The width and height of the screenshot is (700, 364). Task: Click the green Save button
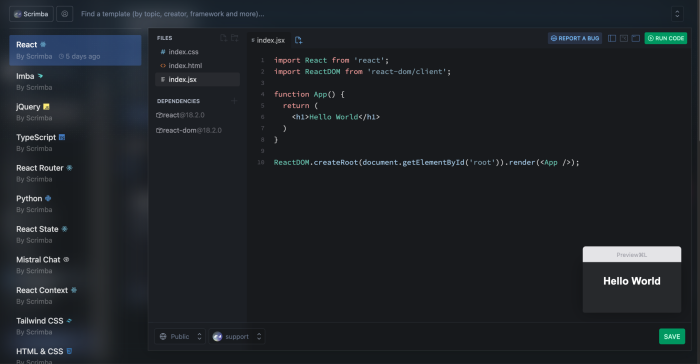tap(671, 336)
